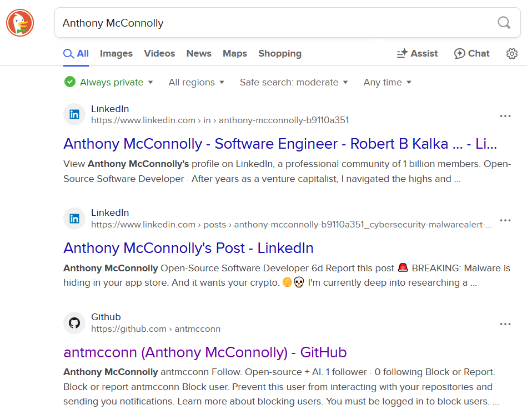Expand the Always private dropdown
Image resolution: width=527 pixels, height=420 pixels.
pos(110,82)
